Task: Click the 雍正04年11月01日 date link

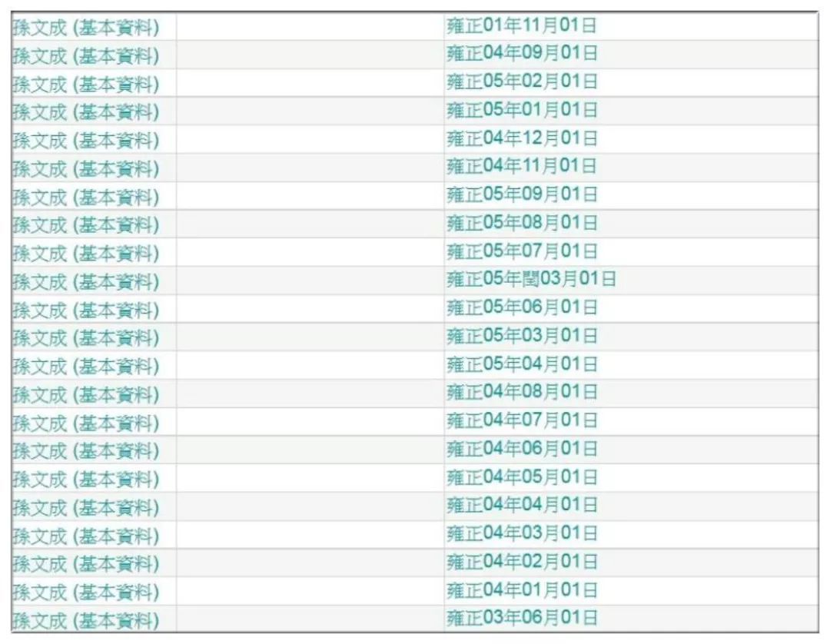Action: tap(522, 167)
